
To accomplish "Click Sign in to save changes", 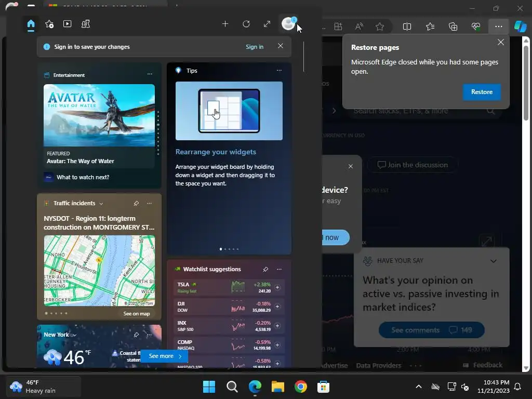I will [x=255, y=47].
